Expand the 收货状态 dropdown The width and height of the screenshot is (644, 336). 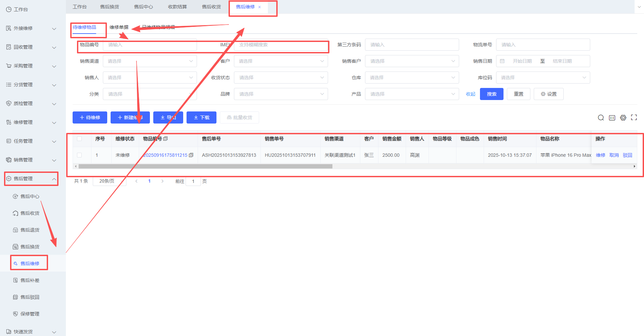(x=281, y=78)
